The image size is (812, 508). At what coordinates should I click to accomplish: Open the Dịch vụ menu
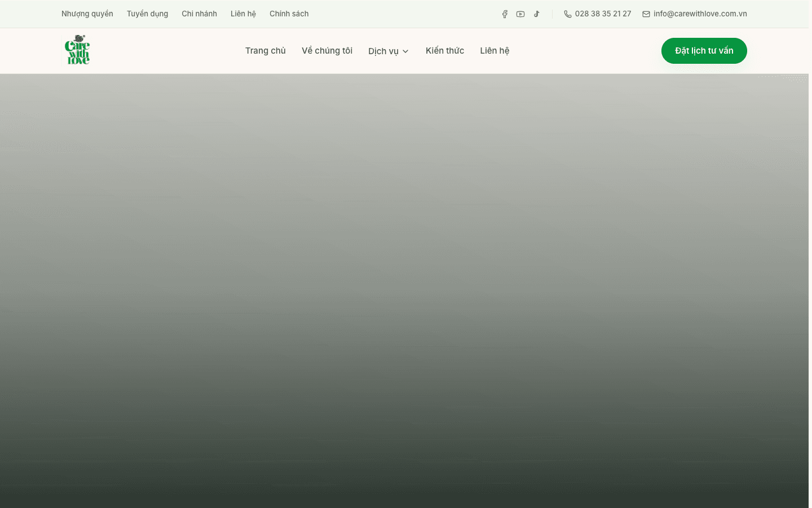(x=389, y=51)
